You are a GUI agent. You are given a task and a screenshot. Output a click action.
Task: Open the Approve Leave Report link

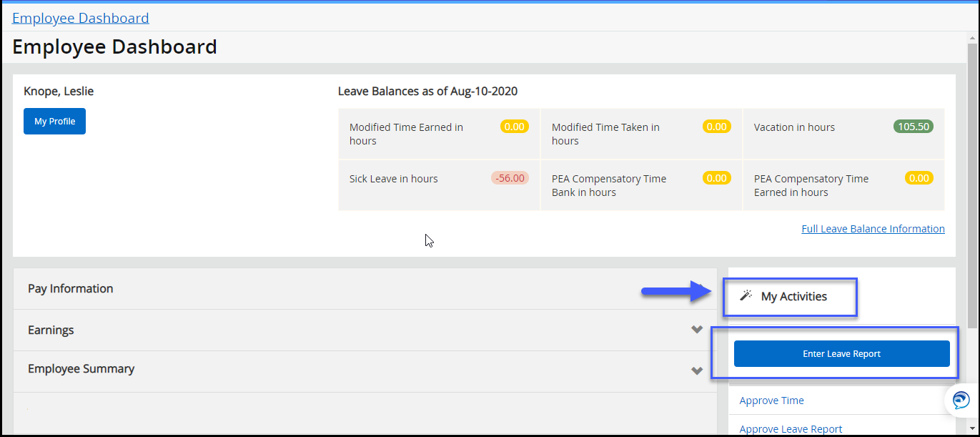click(x=791, y=428)
